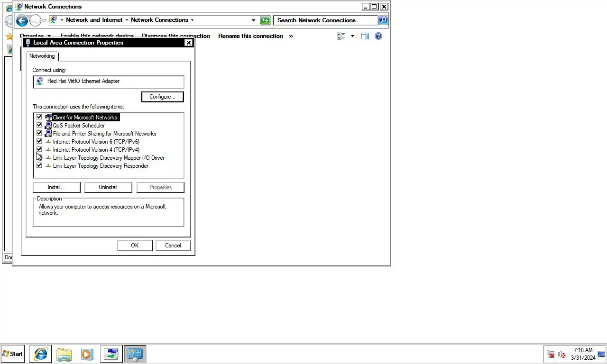The width and height of the screenshot is (607, 364).
Task: Uncheck Client for Microsoft Networks
Action: 39,117
